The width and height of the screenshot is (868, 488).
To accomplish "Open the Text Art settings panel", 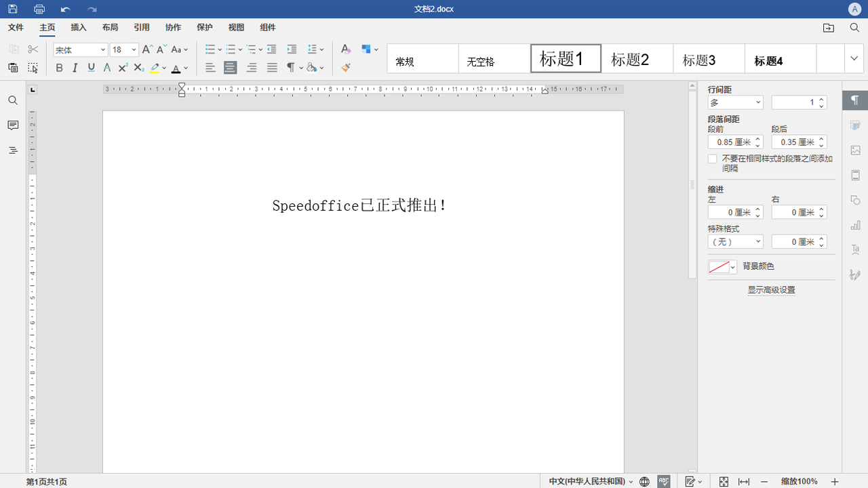I will pos(855,250).
